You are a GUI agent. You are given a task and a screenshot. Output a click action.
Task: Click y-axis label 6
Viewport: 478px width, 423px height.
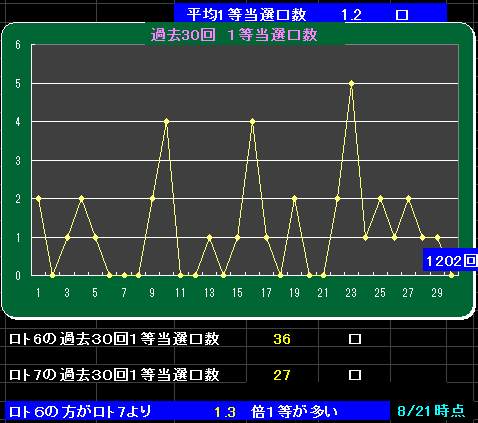[x=18, y=45]
